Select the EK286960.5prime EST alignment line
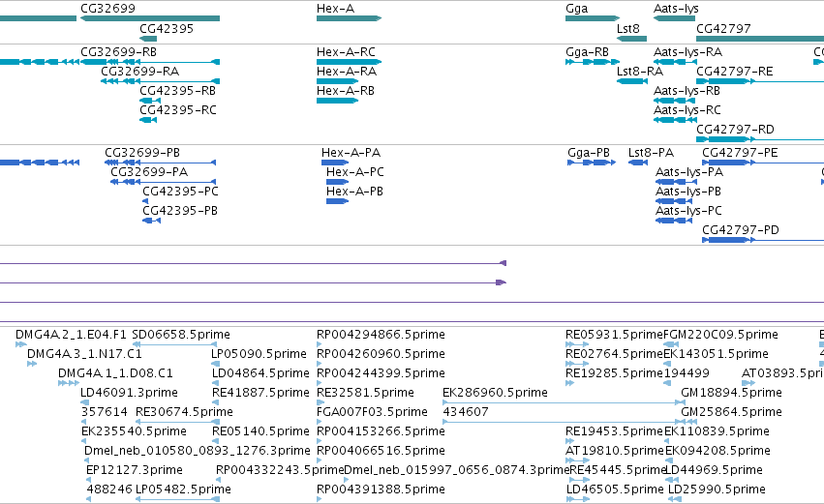Viewport: 824px width, 504px height. pos(564,402)
